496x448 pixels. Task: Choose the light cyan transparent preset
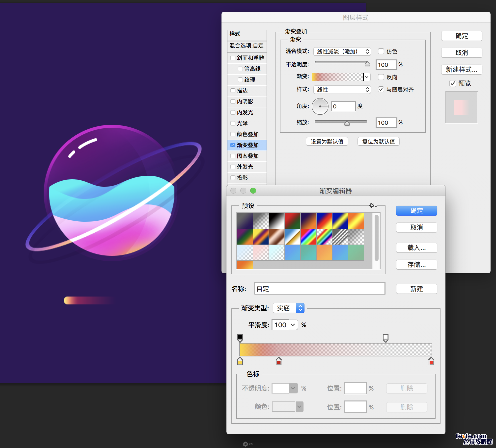277,253
